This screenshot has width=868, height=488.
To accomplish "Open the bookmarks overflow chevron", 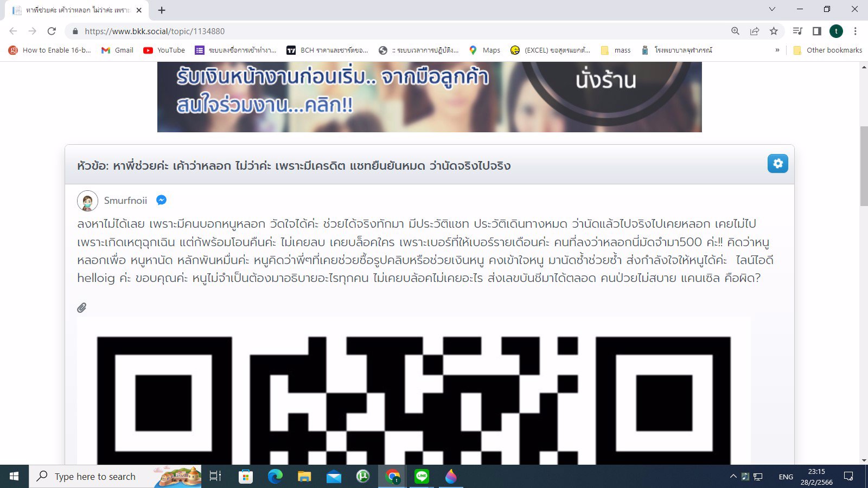I will click(x=778, y=50).
